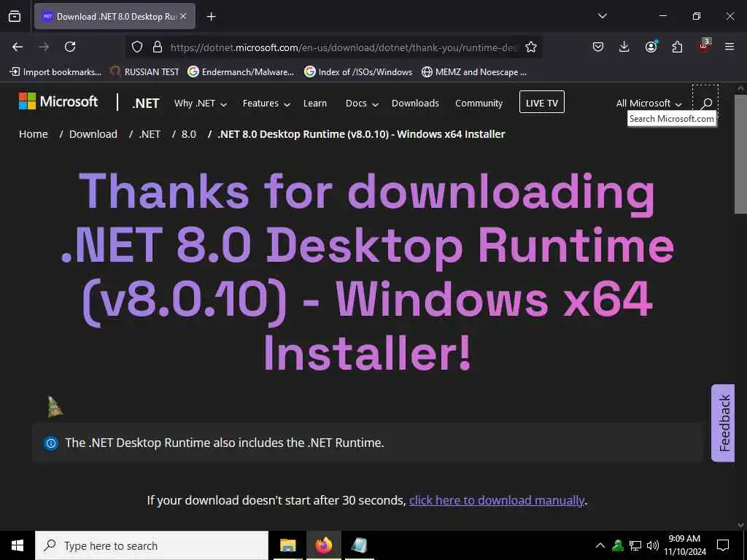The width and height of the screenshot is (747, 560).
Task: Expand the Docs dropdown
Action: point(362,104)
